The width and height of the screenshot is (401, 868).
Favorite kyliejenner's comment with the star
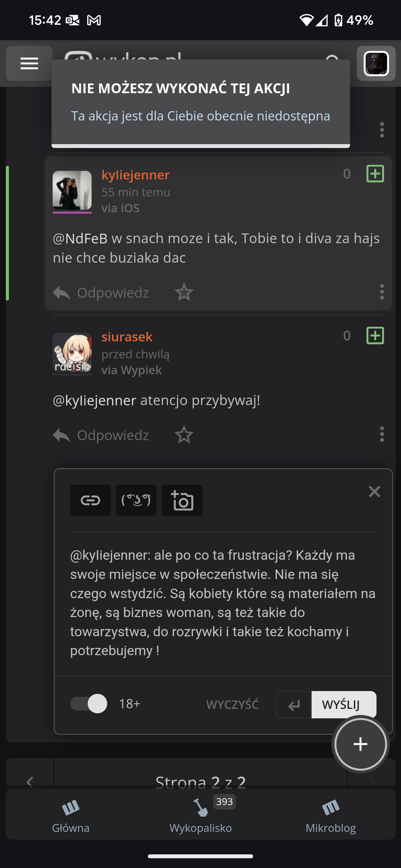[184, 292]
